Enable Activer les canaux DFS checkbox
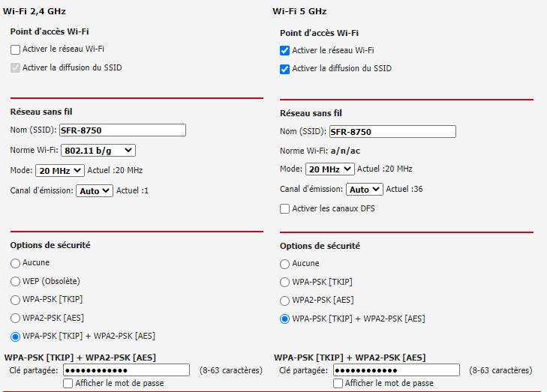The image size is (547, 392). point(284,208)
